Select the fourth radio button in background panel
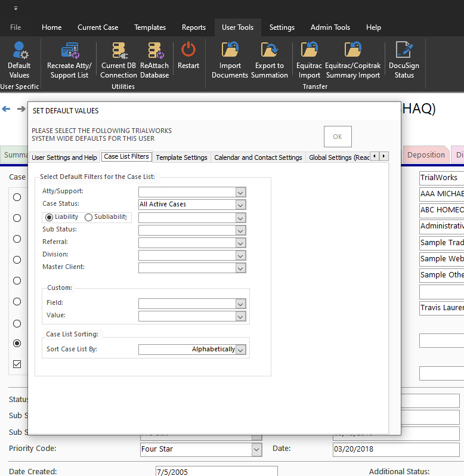 [17, 260]
